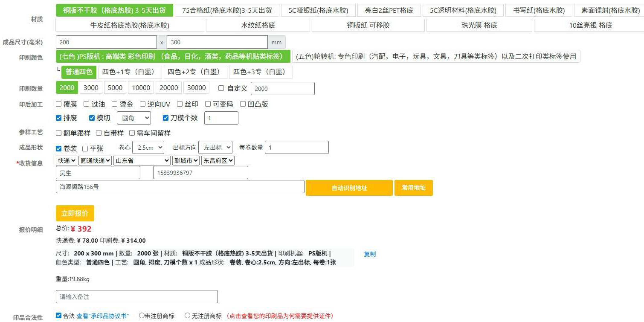This screenshot has height=322, width=644.
Task: Select the 带注册商标 radio button
Action: [x=141, y=316]
